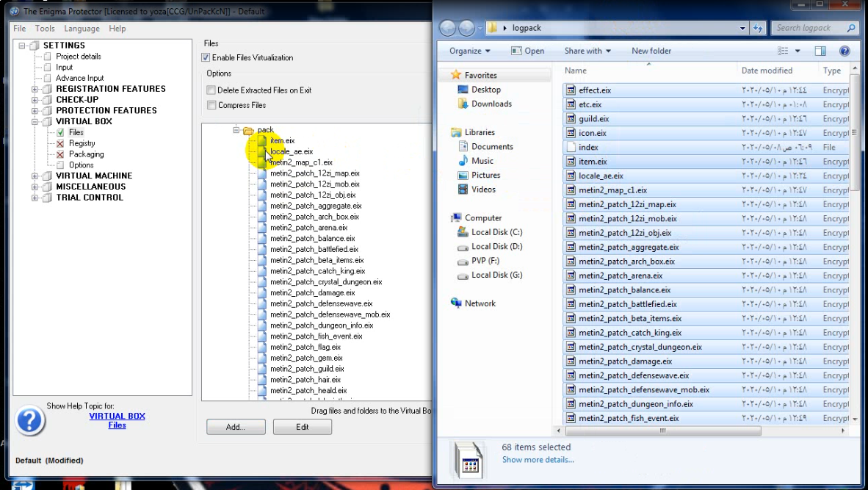Expand PROTECTION FEATURES node

tap(35, 111)
